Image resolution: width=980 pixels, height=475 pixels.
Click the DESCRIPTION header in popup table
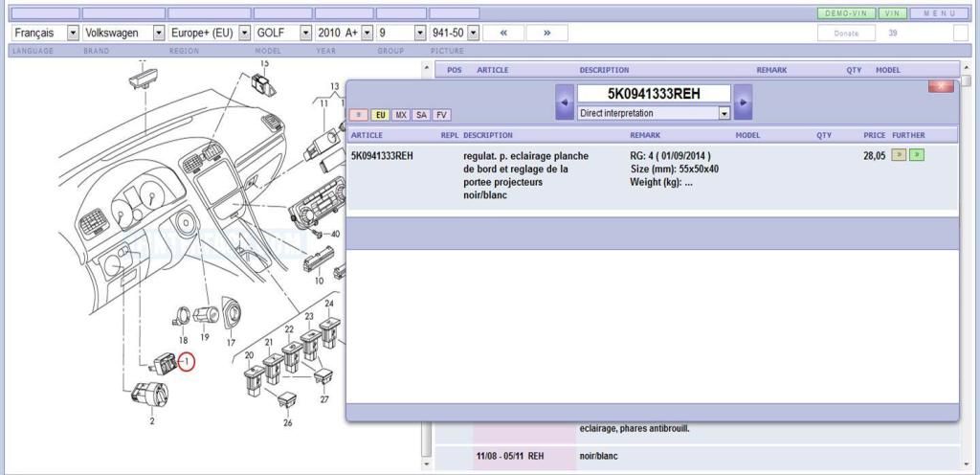(487, 135)
